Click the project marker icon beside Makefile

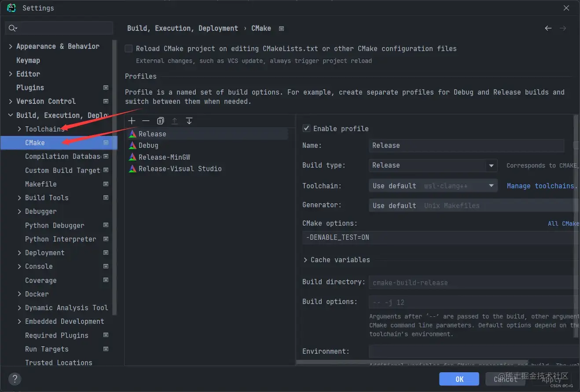click(x=106, y=184)
